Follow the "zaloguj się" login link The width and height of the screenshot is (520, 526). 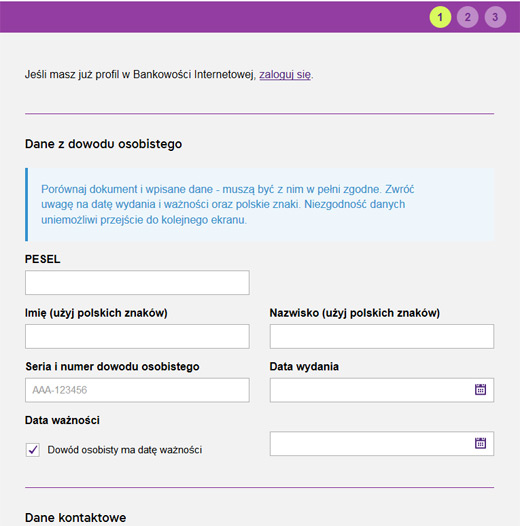click(x=285, y=74)
